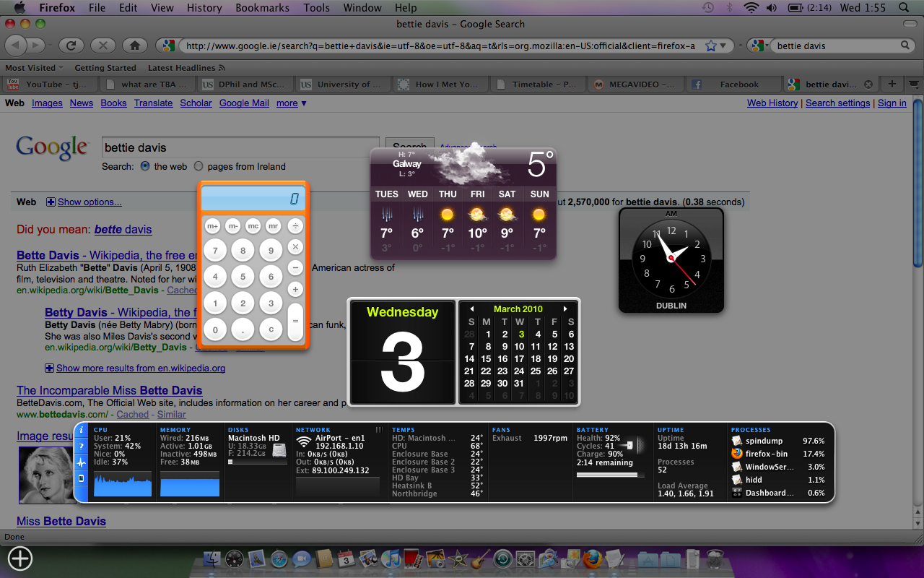Open Time Machine from the Dock
Screen dimensions: 924x578
click(503, 558)
